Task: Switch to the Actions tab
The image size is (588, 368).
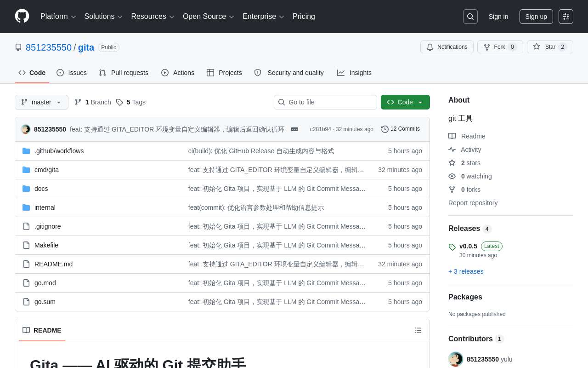Action: [x=178, y=73]
